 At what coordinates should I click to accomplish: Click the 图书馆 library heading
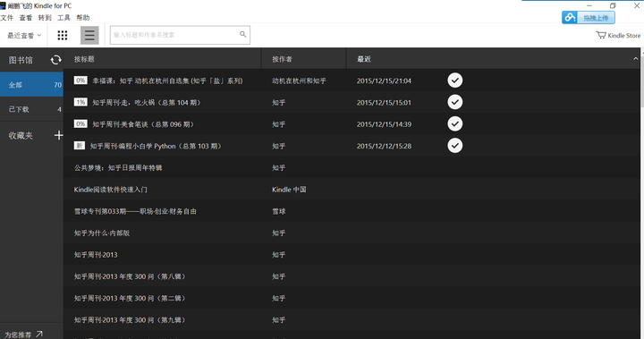point(21,60)
